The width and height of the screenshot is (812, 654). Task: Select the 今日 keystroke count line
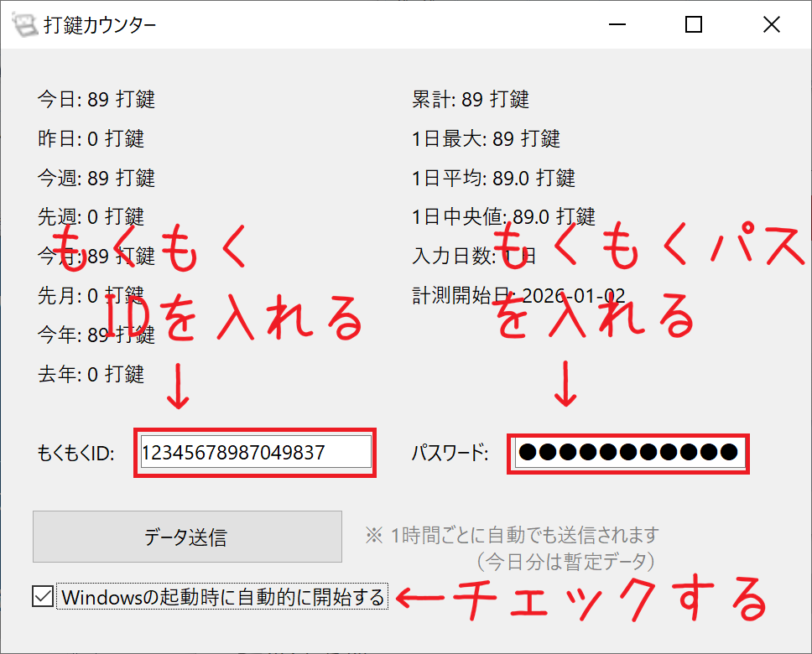pyautogui.click(x=96, y=100)
